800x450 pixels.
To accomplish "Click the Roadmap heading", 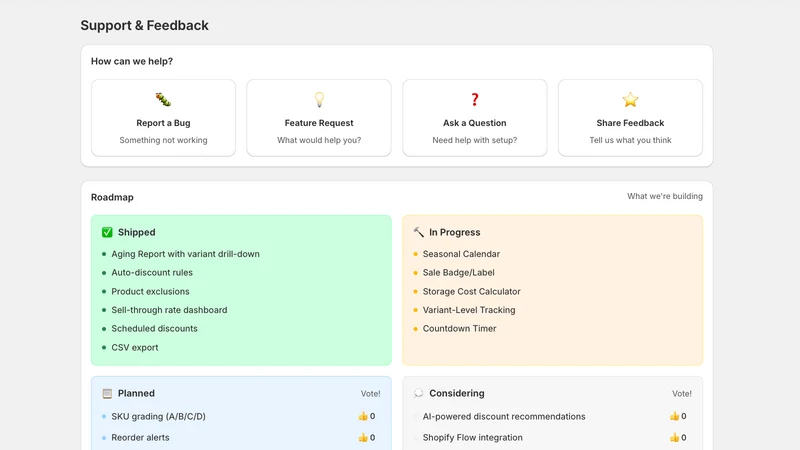I will (x=112, y=197).
